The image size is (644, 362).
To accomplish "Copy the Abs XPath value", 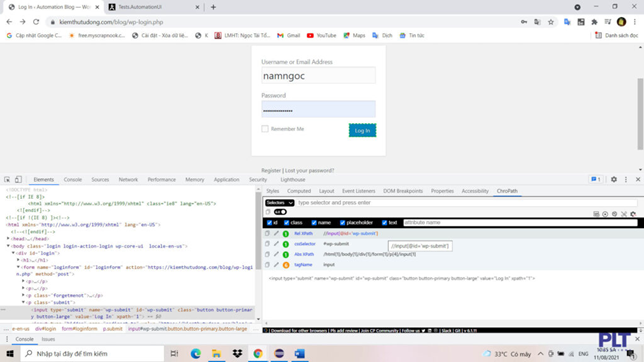I will pos(267,254).
